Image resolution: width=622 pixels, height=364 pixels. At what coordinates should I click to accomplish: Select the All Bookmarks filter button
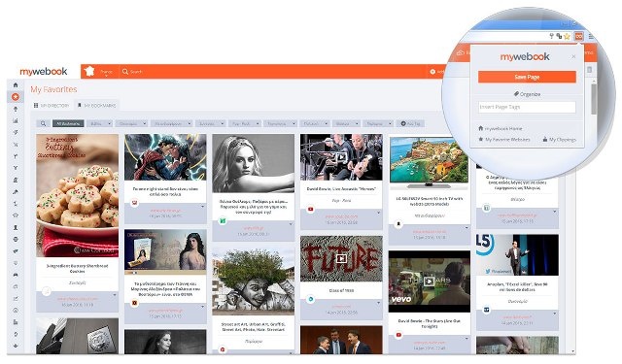tap(68, 123)
